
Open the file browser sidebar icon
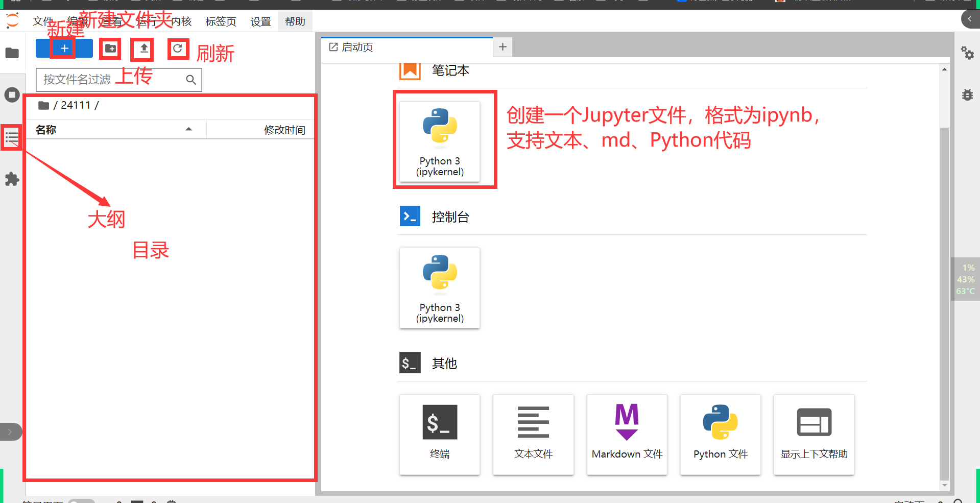12,53
